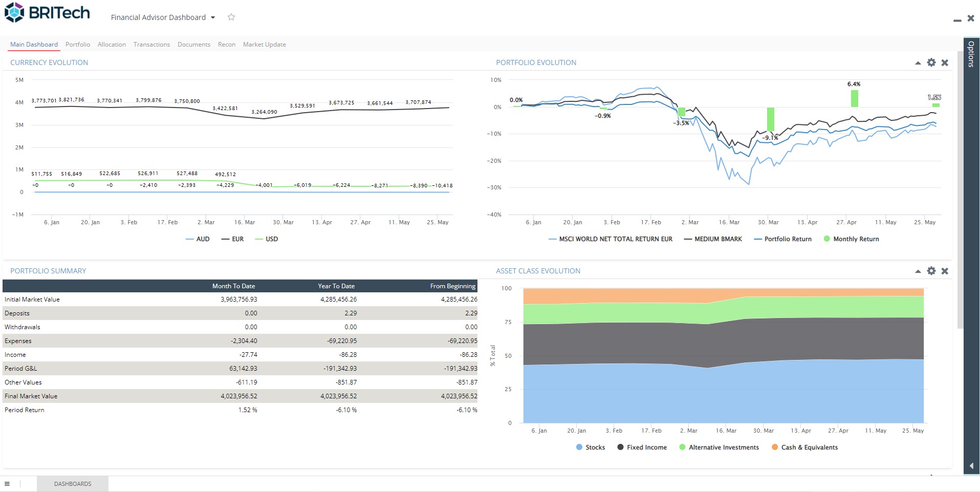Toggle MSCI WORLD NET TOTAL RETURN EUR series
The image size is (980, 492).
(x=610, y=239)
